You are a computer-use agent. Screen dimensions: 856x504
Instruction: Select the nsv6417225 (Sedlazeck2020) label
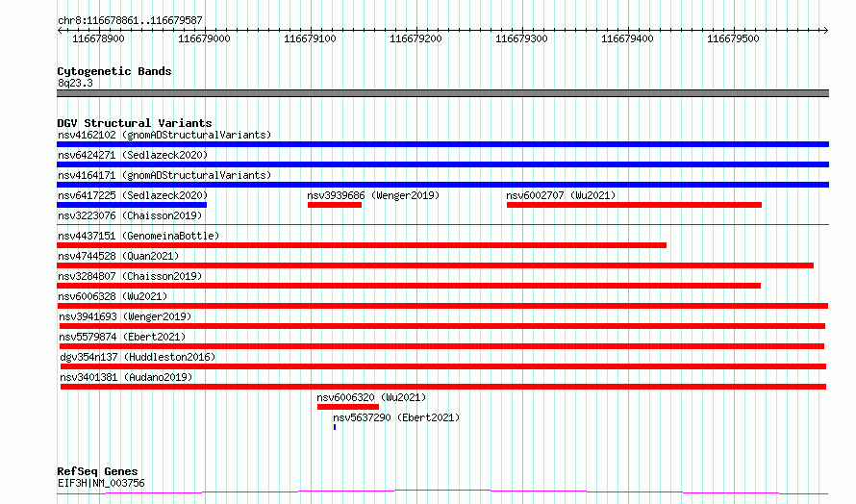pyautogui.click(x=133, y=195)
